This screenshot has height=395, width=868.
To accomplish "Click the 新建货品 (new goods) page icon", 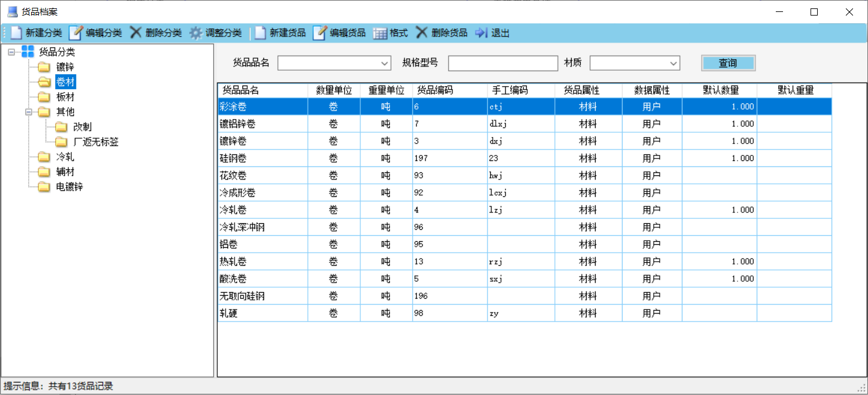I will point(260,33).
